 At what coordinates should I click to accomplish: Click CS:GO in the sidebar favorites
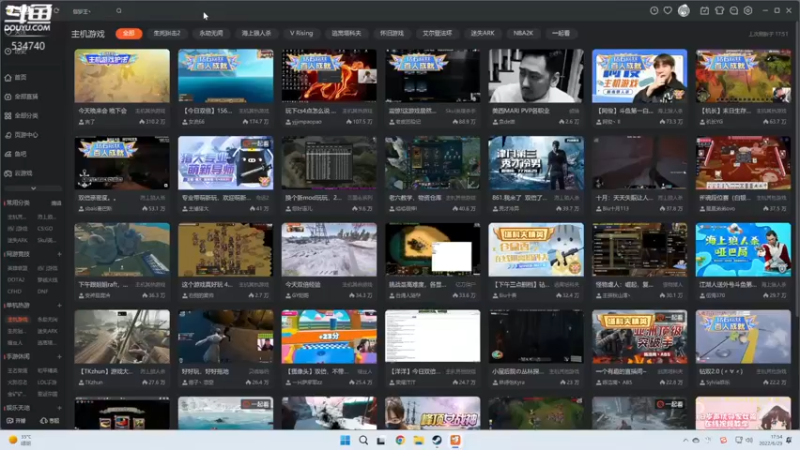[45, 229]
